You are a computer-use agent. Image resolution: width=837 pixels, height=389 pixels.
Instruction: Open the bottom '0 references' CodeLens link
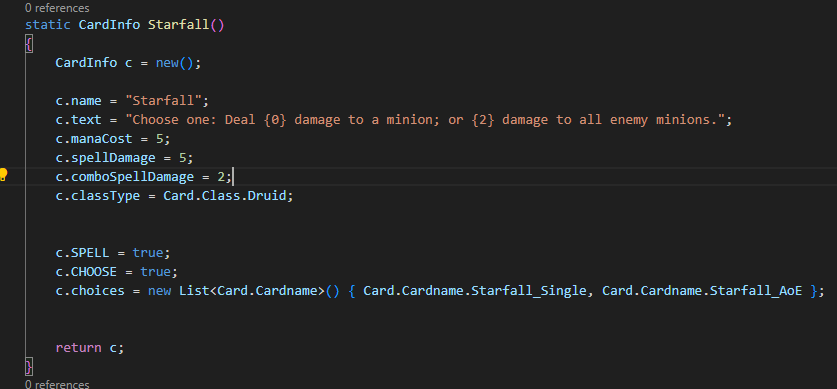coord(57,384)
